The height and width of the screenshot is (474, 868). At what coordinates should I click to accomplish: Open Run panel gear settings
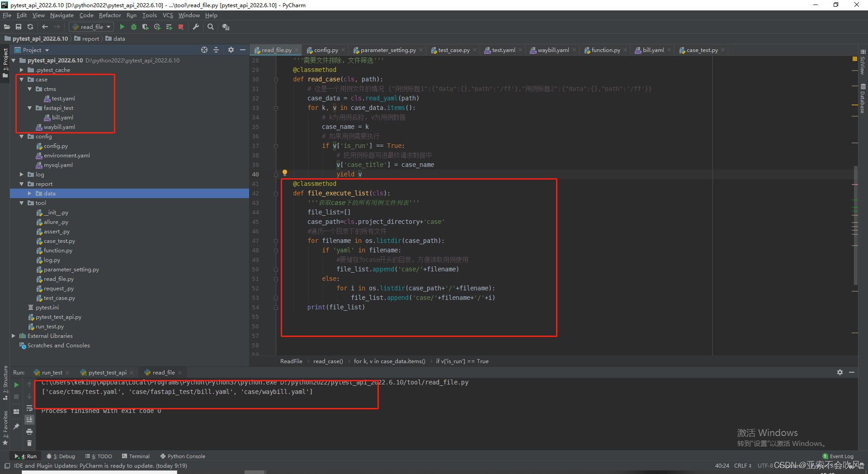[x=840, y=372]
